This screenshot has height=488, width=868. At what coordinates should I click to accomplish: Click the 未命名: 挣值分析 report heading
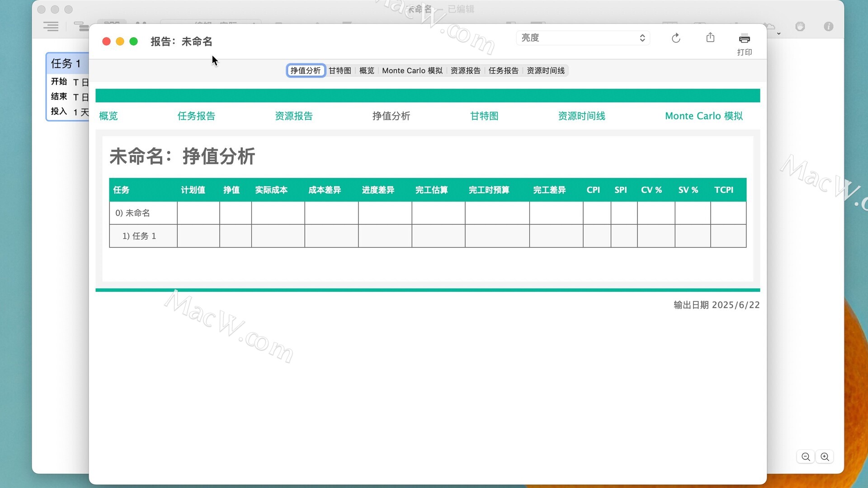(x=182, y=156)
